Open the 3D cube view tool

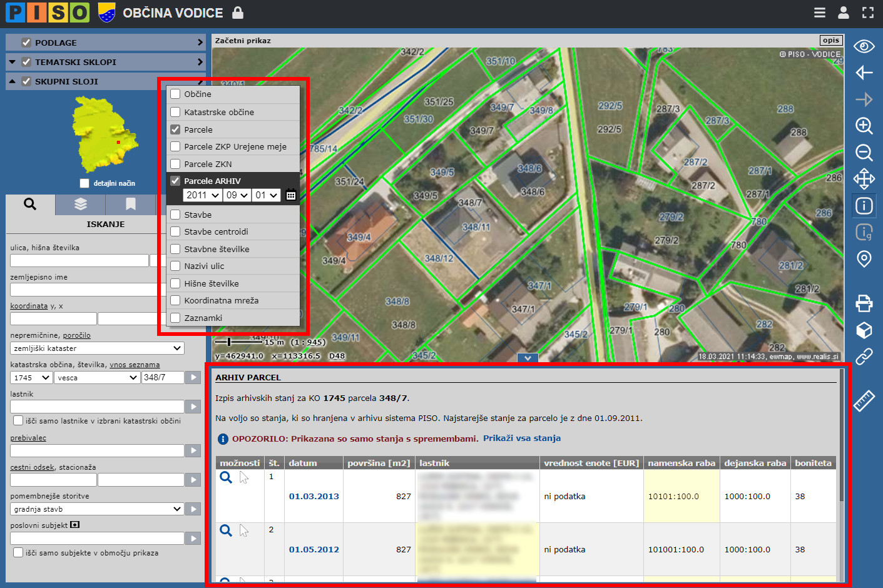pyautogui.click(x=864, y=330)
